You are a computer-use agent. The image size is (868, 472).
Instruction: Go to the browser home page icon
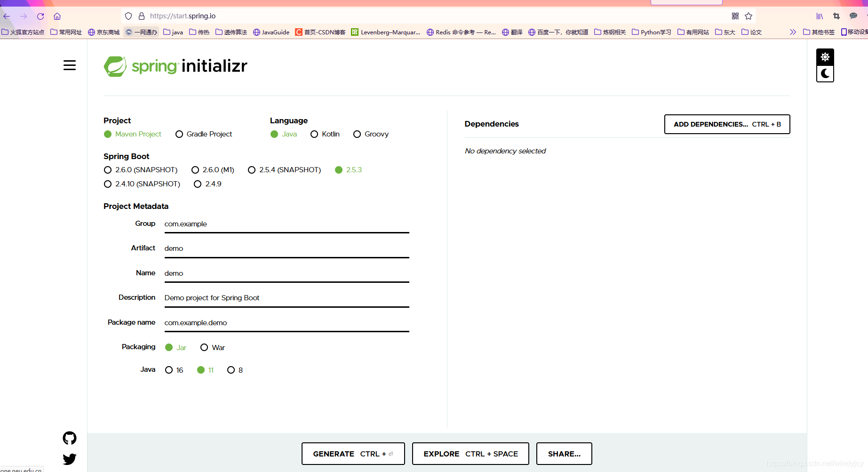coord(57,16)
